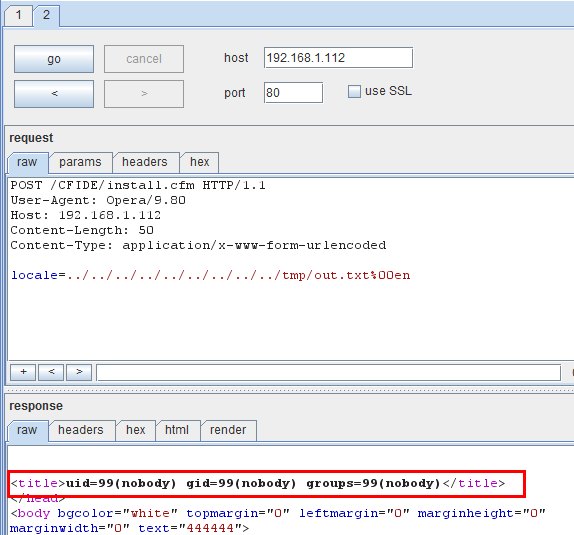Viewport: 574px width, 535px height.
Task: Open request headers tab
Action: tap(145, 162)
